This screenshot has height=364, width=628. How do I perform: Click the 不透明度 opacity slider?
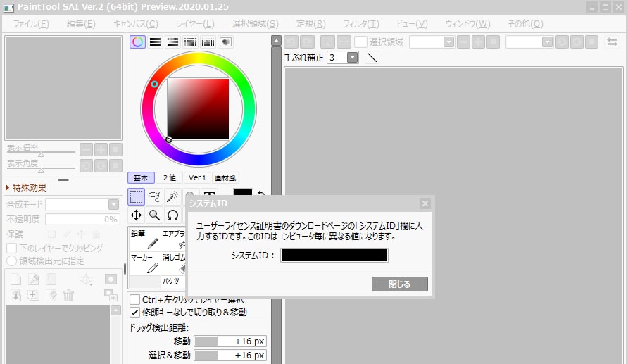coord(82,220)
